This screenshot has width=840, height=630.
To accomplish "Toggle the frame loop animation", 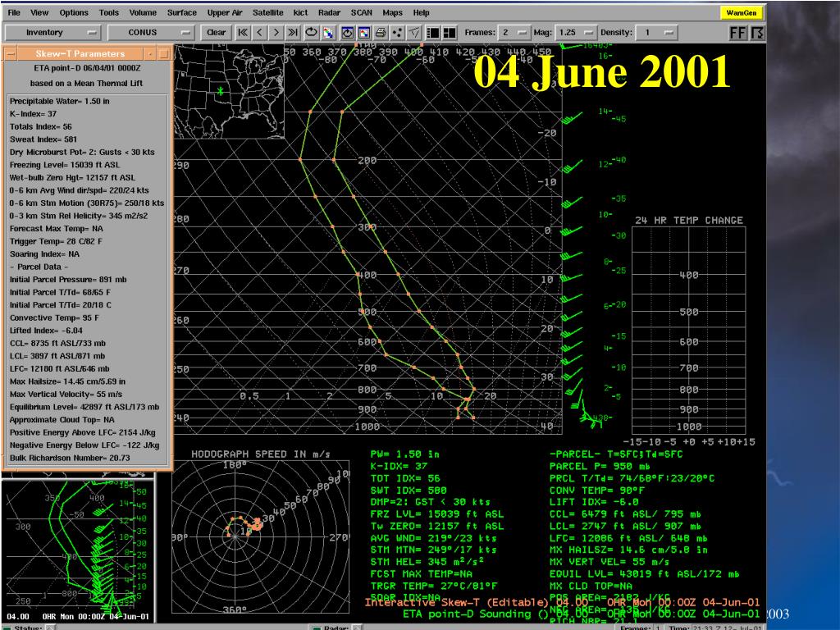I will click(311, 33).
